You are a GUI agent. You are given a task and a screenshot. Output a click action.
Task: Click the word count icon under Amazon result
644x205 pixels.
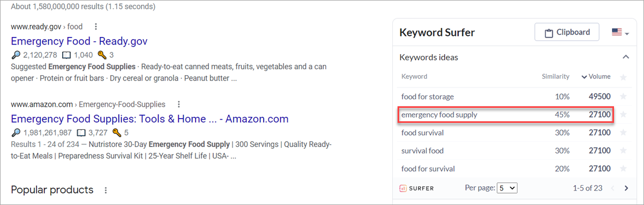click(81, 133)
